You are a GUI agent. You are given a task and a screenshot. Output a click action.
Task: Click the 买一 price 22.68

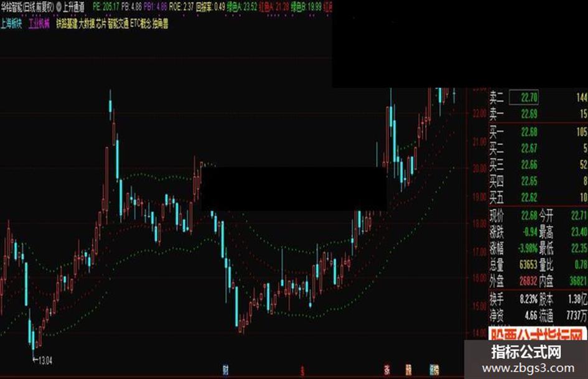click(529, 132)
